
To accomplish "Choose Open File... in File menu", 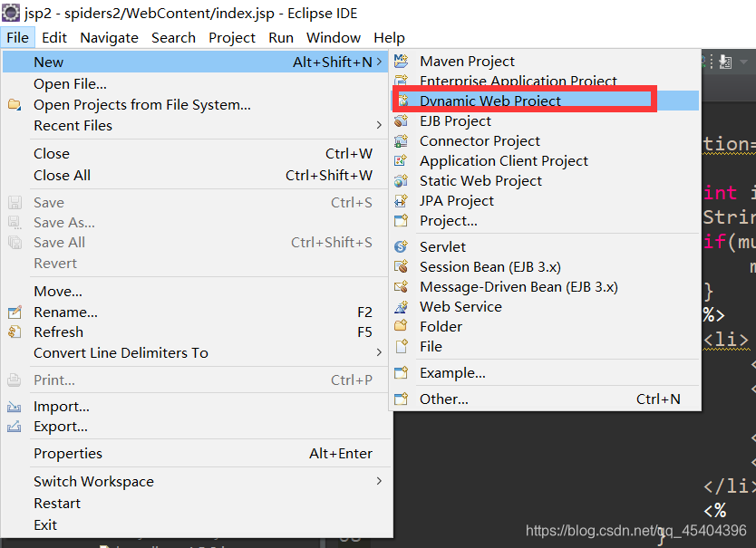I will pos(197,84).
